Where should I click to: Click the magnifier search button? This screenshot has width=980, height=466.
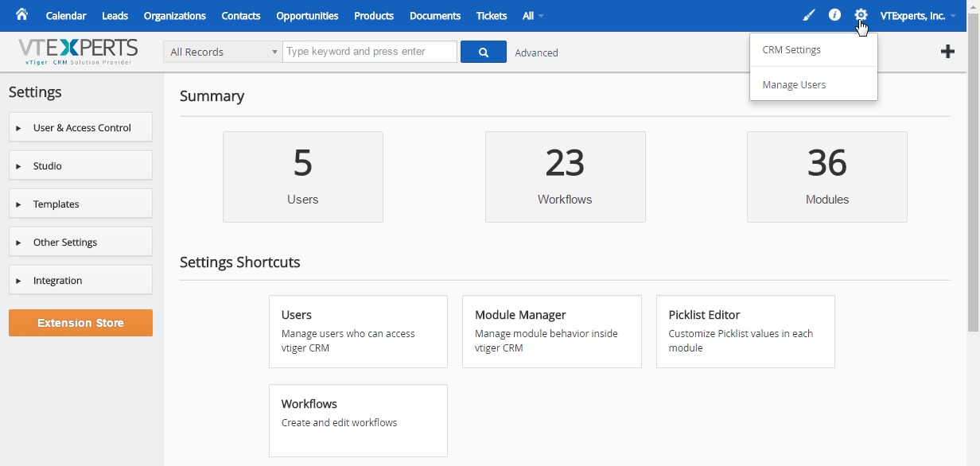(484, 52)
